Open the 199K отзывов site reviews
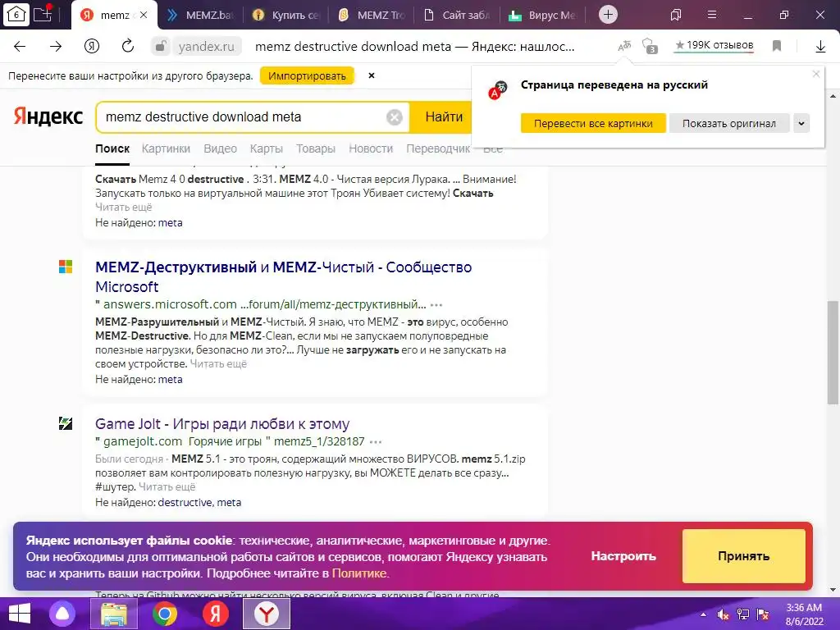The image size is (840, 630). coord(714,46)
